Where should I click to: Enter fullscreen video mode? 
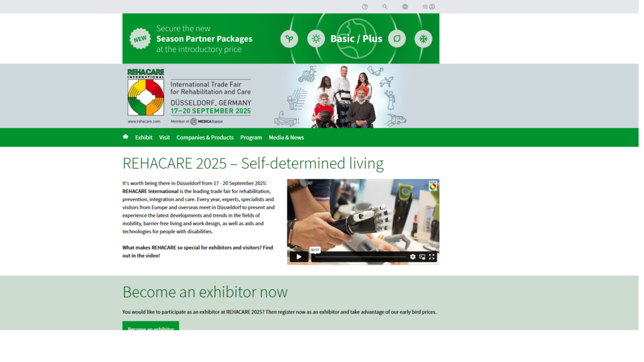tap(431, 257)
